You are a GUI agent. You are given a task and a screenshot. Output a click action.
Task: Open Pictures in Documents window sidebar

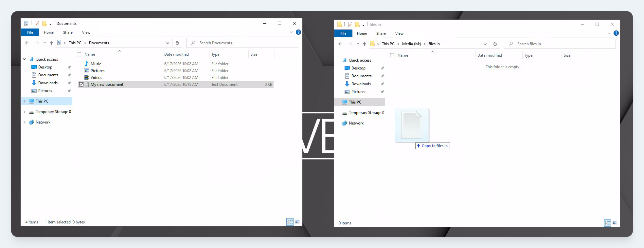[45, 91]
